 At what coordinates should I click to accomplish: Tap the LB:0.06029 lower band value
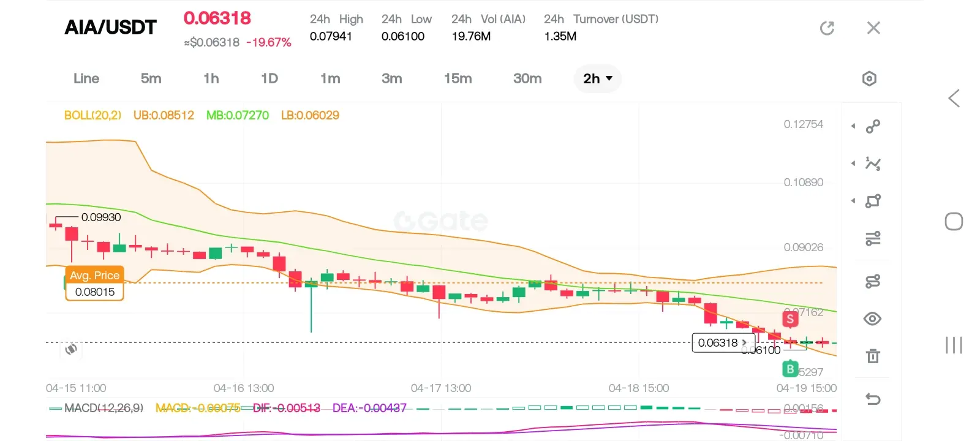pyautogui.click(x=310, y=115)
